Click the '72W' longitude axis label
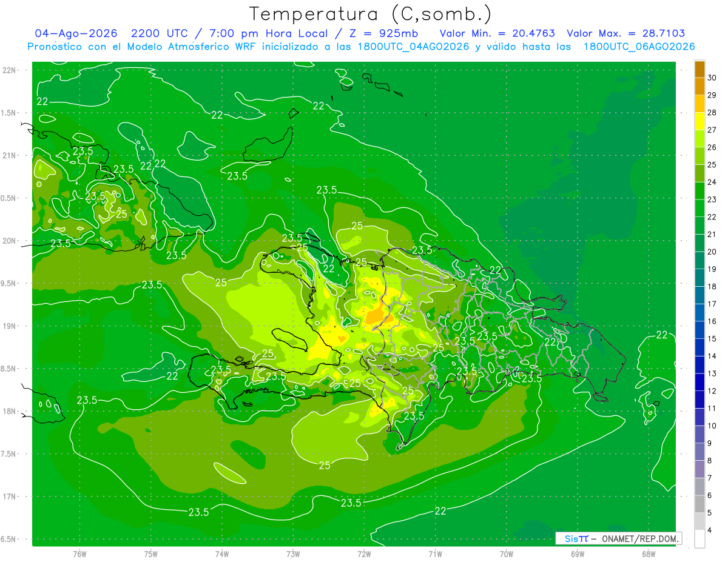The width and height of the screenshot is (728, 562). [x=364, y=554]
